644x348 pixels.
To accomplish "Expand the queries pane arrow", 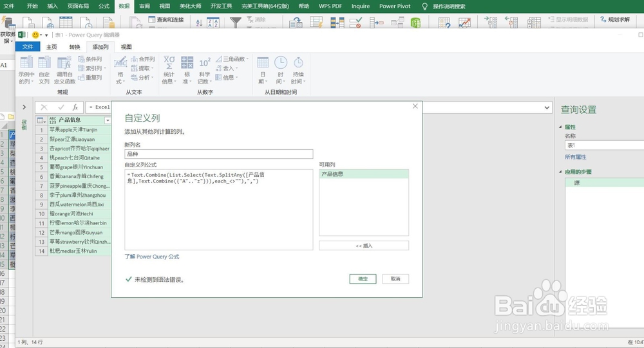I will coord(24,107).
